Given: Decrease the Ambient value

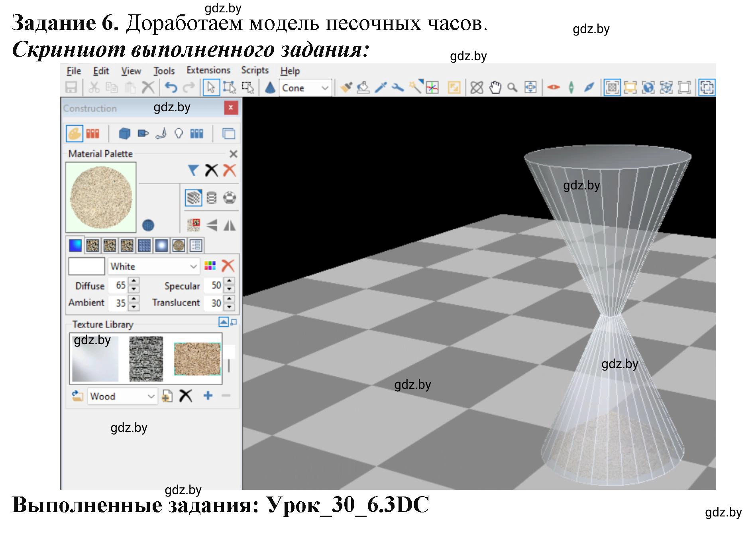Looking at the screenshot, I should pyautogui.click(x=134, y=307).
